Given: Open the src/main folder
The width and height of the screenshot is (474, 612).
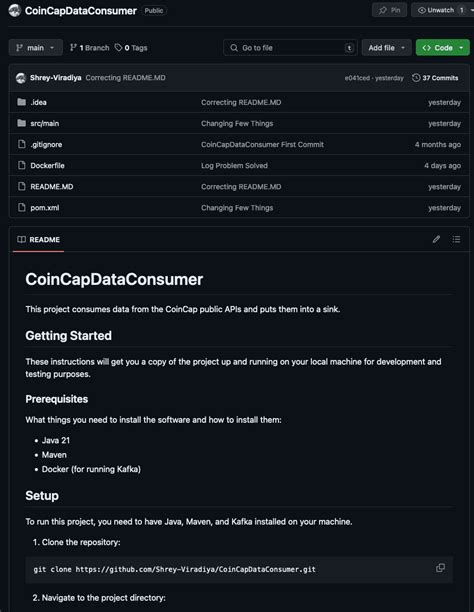Looking at the screenshot, I should pos(45,123).
